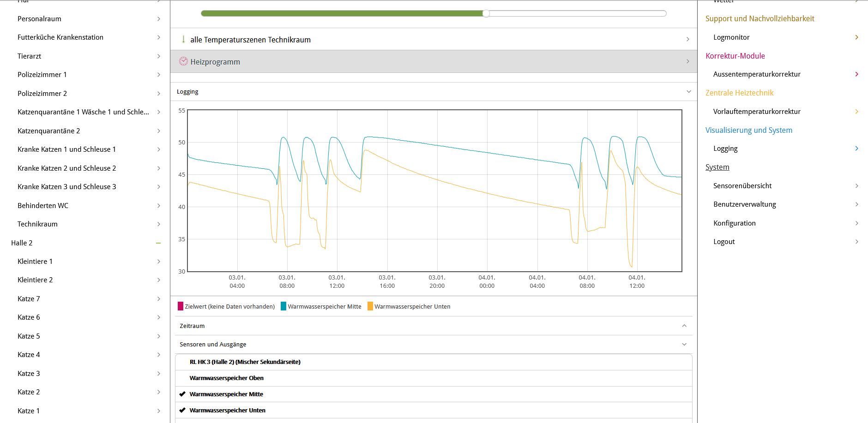Move the green temperature slider handle
868x423 pixels.
[486, 13]
